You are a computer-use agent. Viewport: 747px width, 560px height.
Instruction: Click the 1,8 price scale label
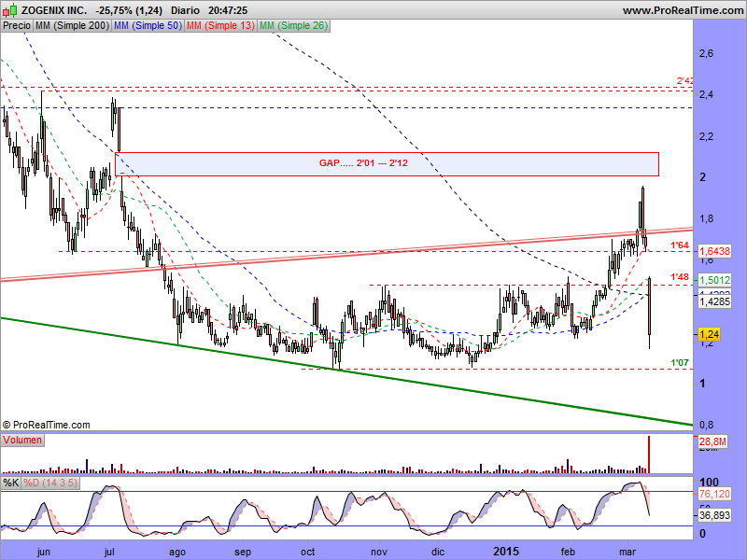(x=706, y=218)
